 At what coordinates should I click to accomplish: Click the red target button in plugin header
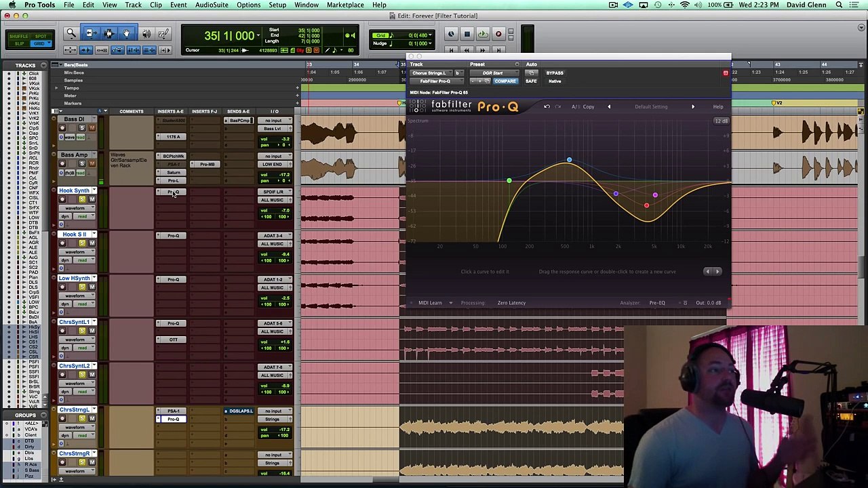726,73
